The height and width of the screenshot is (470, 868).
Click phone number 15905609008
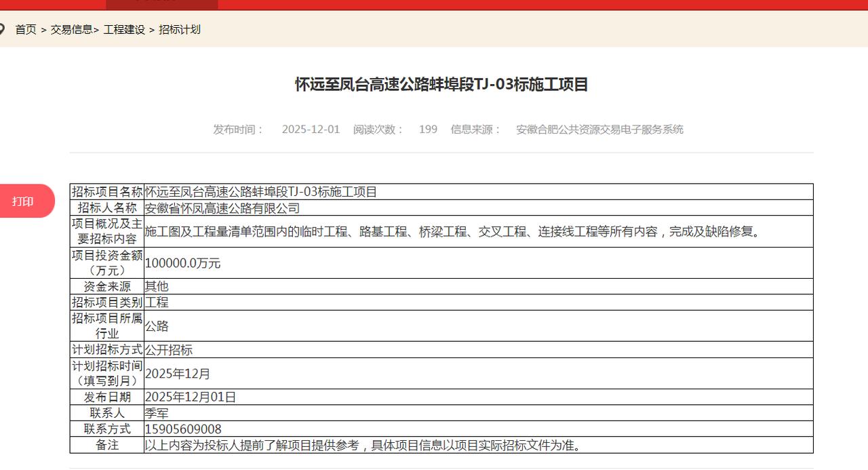[x=183, y=429]
